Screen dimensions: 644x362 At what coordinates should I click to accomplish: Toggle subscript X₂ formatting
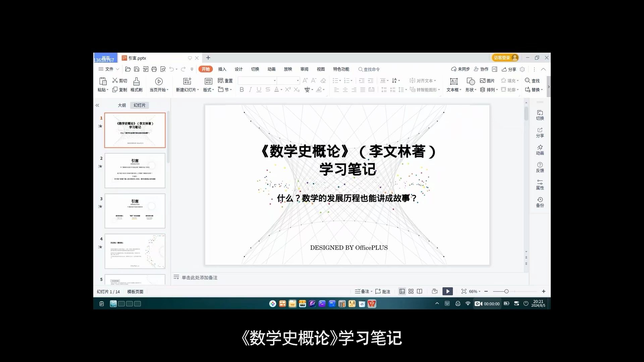[x=297, y=89]
